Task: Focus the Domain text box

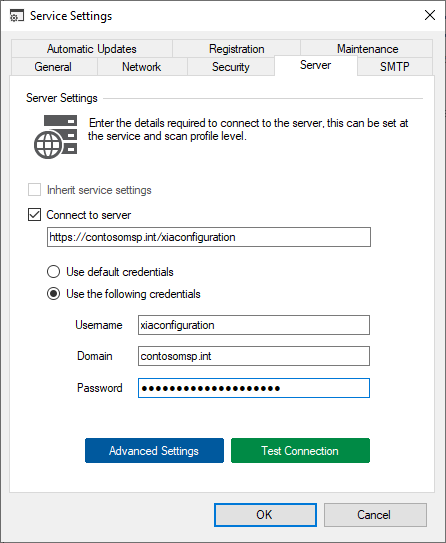Action: (x=254, y=356)
